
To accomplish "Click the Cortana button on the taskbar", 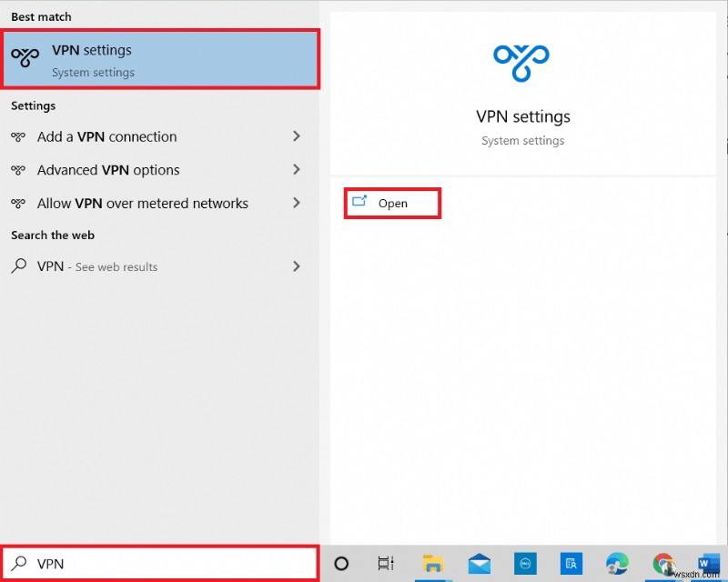I will (341, 564).
